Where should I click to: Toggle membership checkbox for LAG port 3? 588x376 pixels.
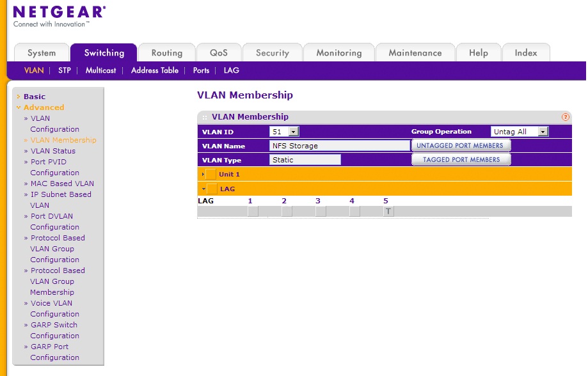coord(319,210)
